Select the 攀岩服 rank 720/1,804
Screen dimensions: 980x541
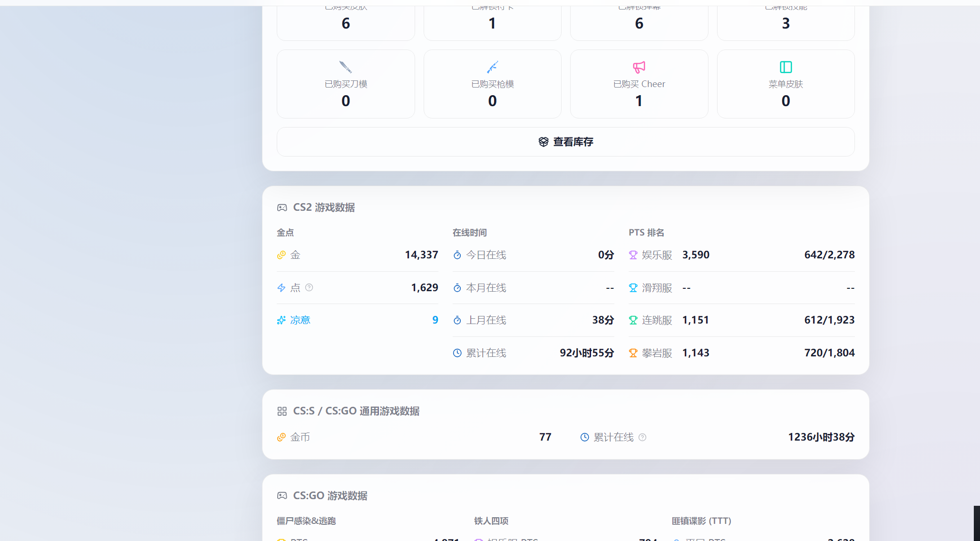coord(829,353)
